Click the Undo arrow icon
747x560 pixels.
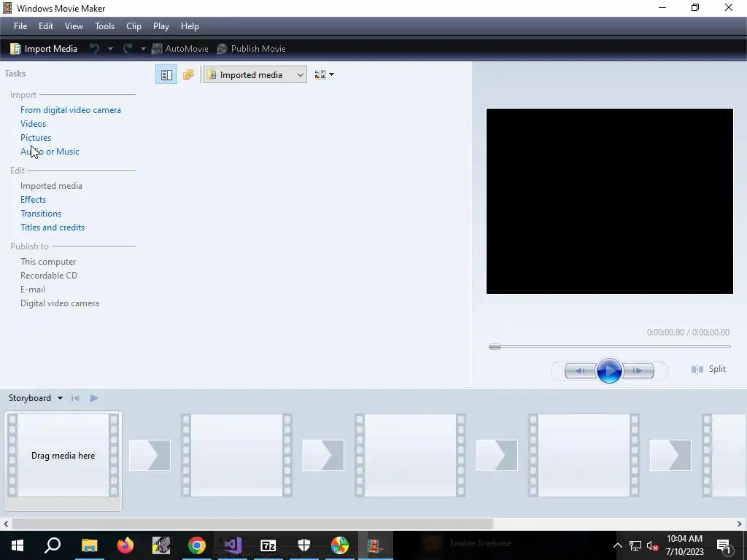pyautogui.click(x=95, y=49)
